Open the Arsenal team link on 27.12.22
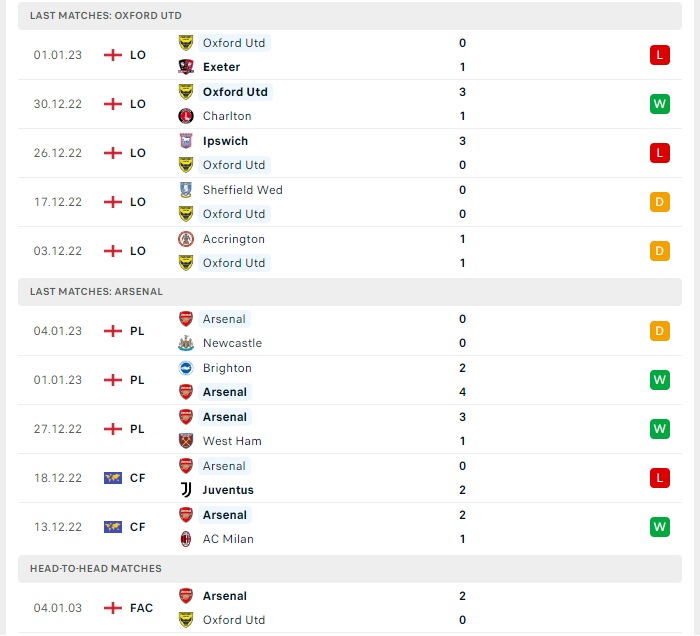Image resolution: width=700 pixels, height=636 pixels. (x=225, y=417)
